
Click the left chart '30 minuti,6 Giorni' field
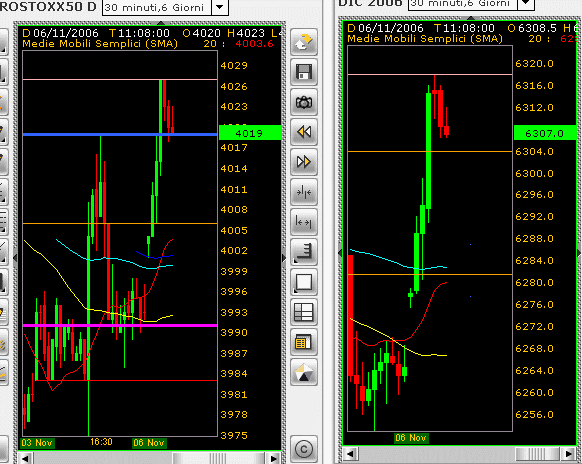(157, 7)
